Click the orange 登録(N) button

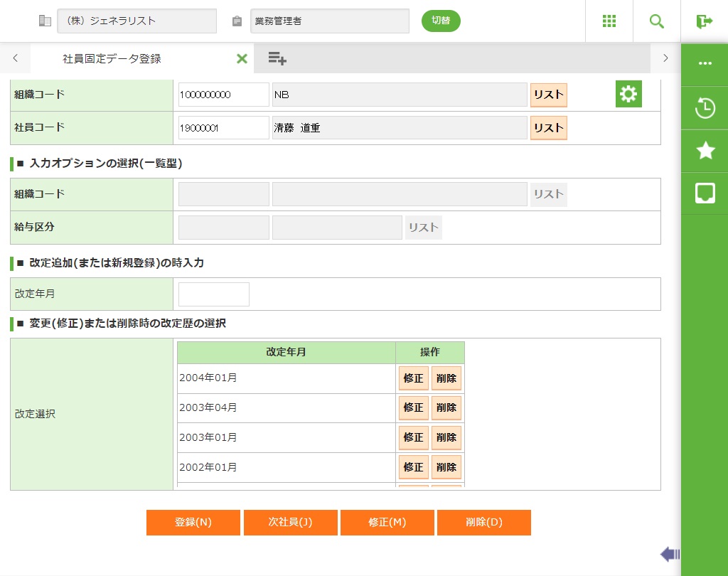click(193, 522)
